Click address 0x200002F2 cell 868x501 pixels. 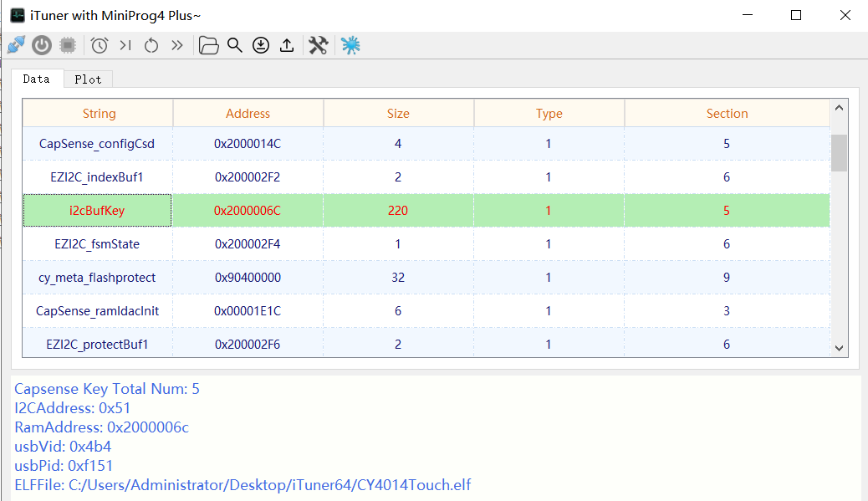[x=248, y=177]
